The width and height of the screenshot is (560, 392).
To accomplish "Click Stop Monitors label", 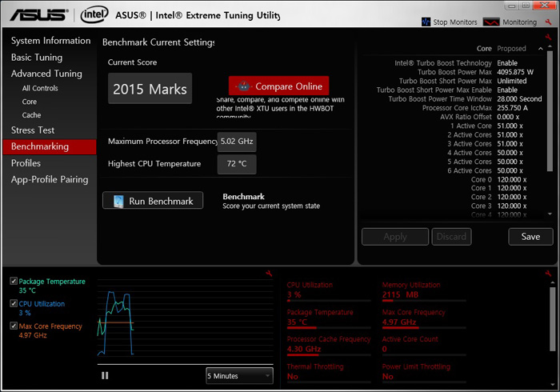I will pyautogui.click(x=455, y=22).
